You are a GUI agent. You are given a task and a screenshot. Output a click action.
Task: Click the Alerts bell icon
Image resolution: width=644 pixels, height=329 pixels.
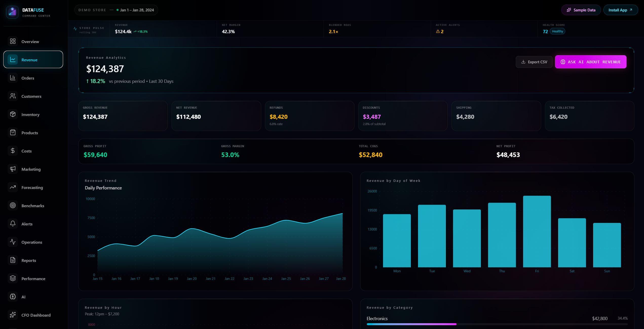click(x=13, y=224)
